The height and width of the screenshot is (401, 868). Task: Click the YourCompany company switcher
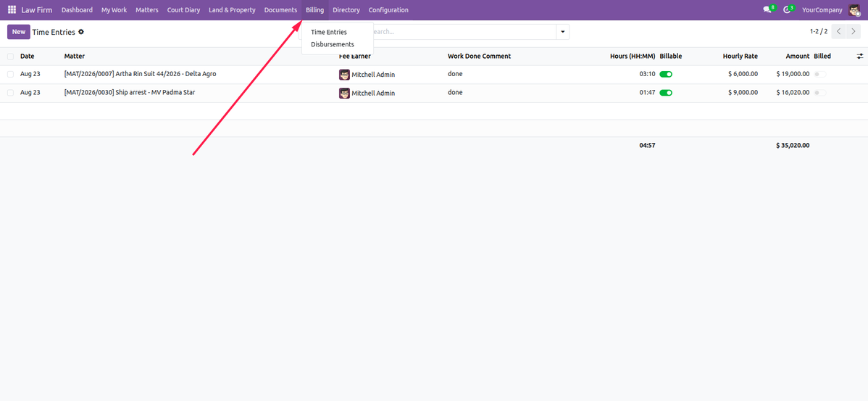[x=822, y=10]
